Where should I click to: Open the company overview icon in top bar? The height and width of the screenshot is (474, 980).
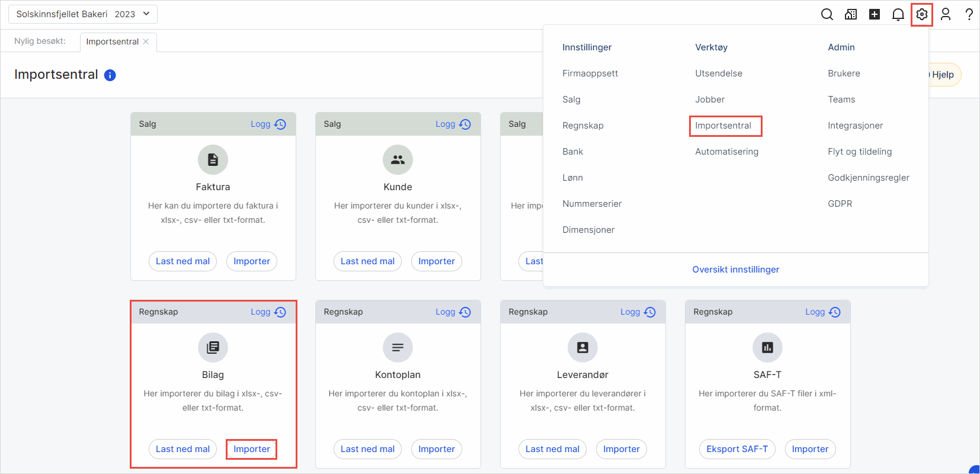click(850, 14)
